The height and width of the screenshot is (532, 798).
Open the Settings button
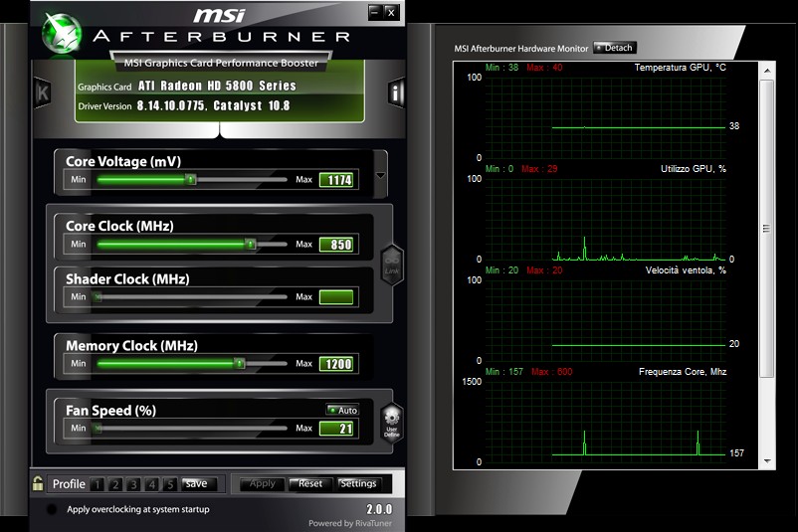pyautogui.click(x=358, y=483)
